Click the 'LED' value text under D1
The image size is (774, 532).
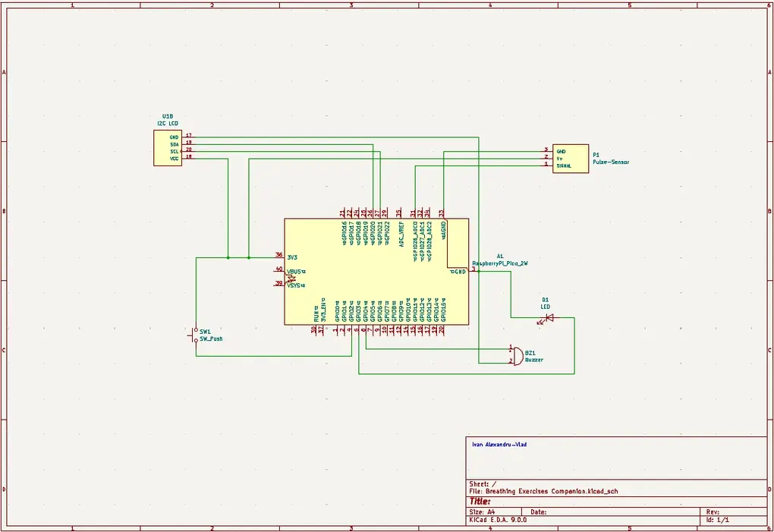(x=546, y=307)
